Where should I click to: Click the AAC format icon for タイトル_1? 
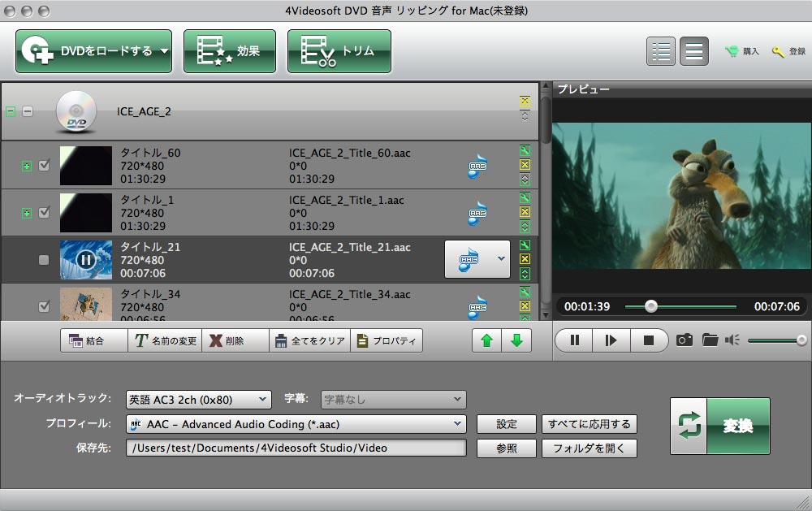[x=477, y=213]
